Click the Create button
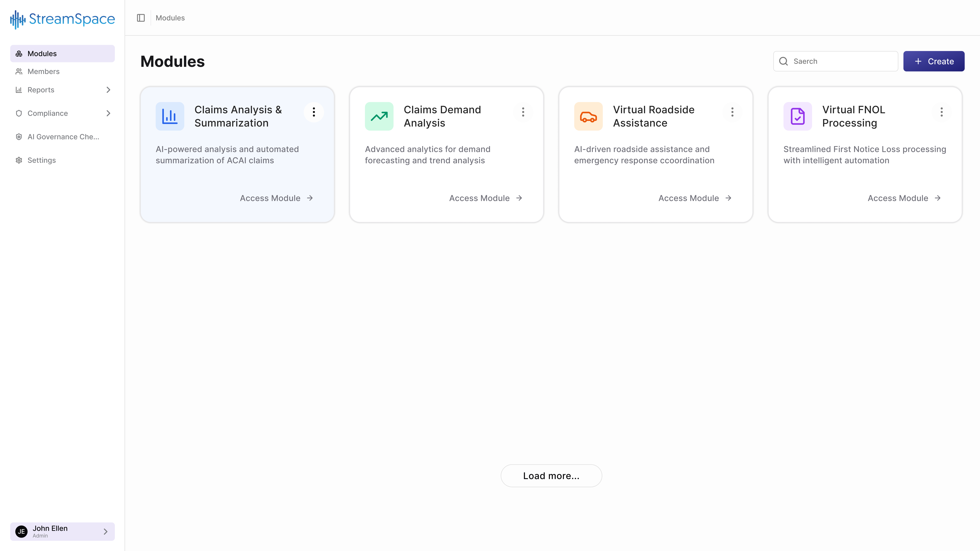 point(934,61)
